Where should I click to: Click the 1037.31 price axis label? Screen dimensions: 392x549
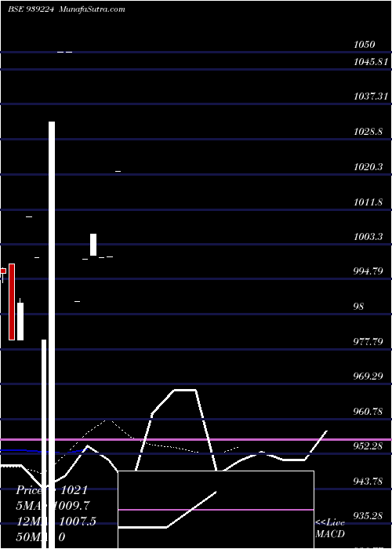(371, 96)
